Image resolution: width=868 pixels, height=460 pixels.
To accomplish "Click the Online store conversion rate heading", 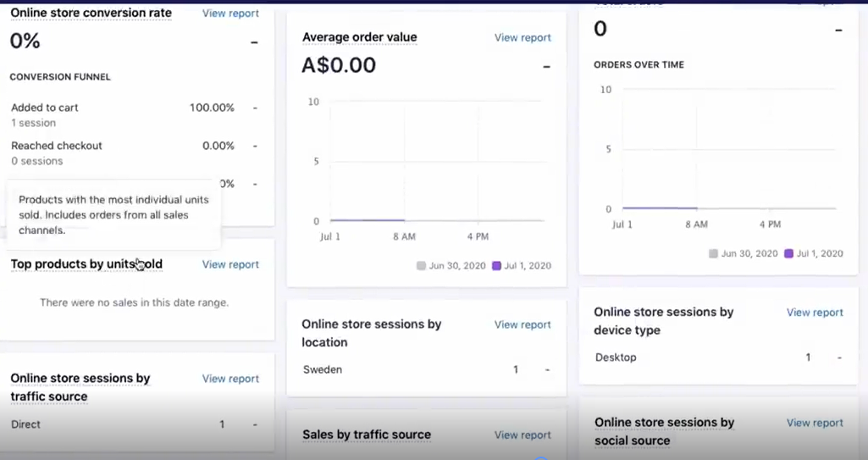I will pos(91,13).
